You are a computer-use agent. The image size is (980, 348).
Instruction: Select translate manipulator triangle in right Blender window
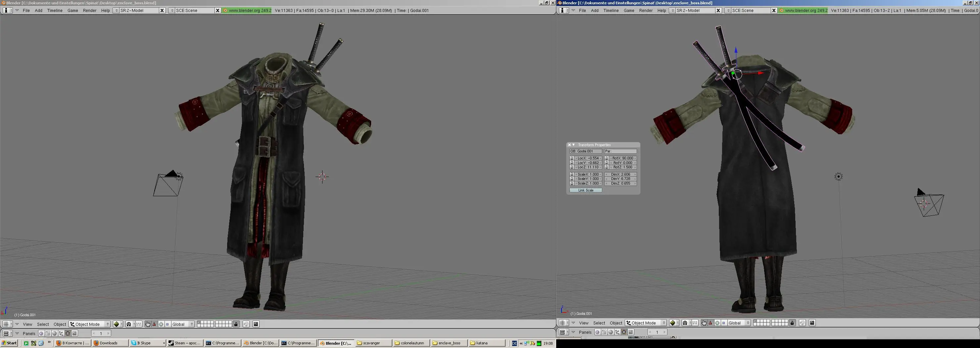710,323
